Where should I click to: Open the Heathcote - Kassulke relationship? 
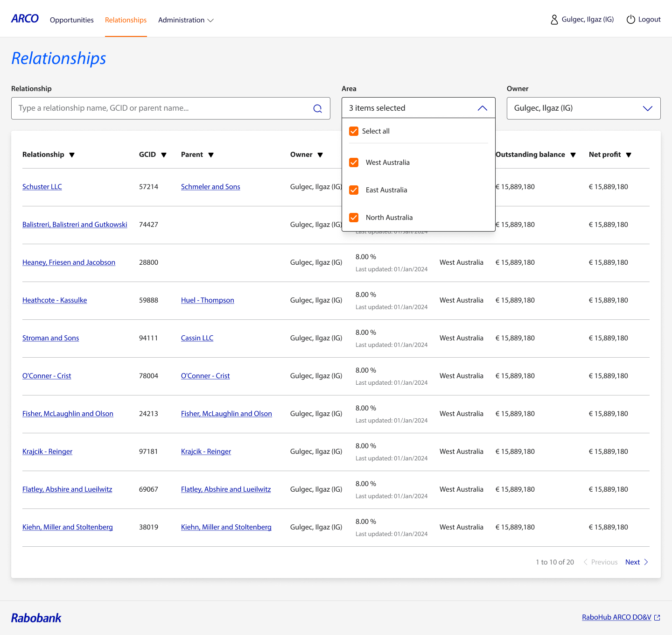point(55,300)
